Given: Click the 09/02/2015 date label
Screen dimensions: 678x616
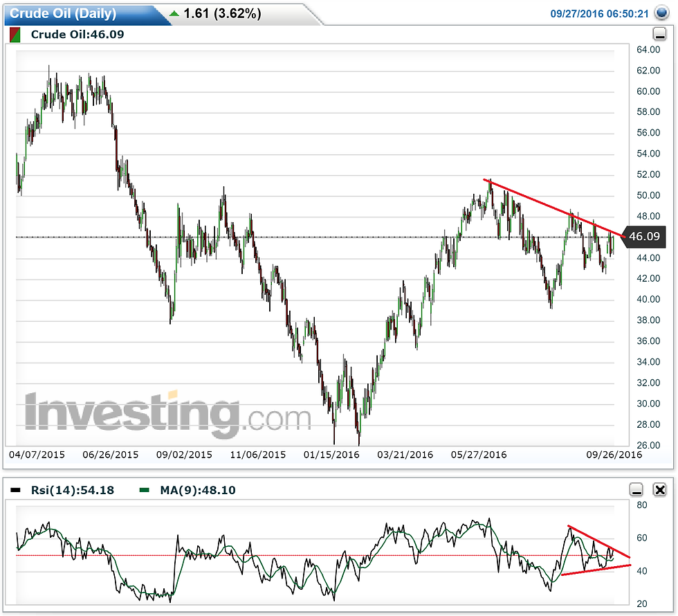Looking at the screenshot, I should 184,455.
